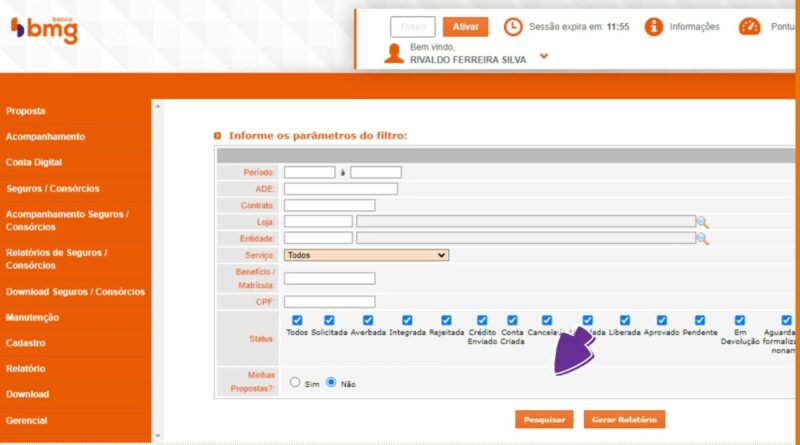Open Relatório in the sidebar menu

coord(27,369)
